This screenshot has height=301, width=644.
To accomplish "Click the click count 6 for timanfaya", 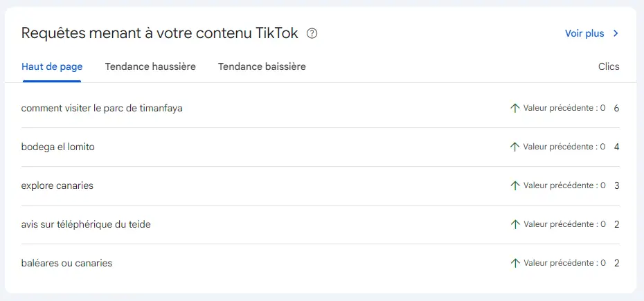I will tap(616, 109).
